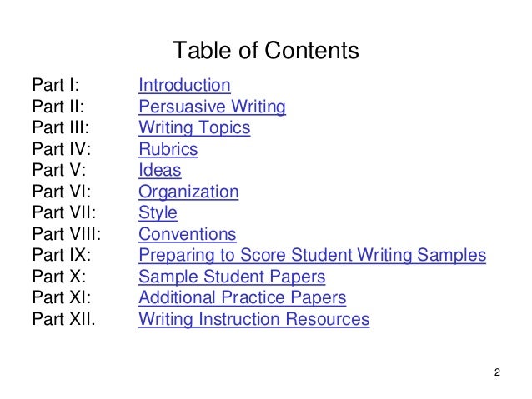Click the Part IX label
Image resolution: width=532 pixels, height=399 pixels.
coord(62,255)
